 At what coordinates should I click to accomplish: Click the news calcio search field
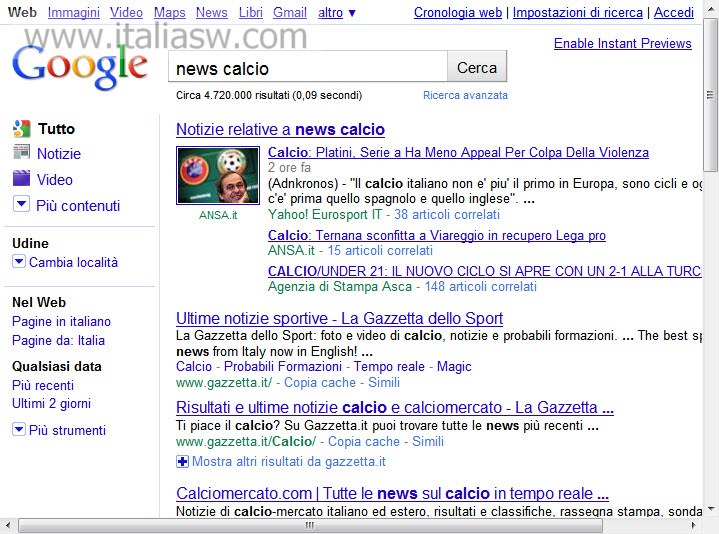pos(308,67)
